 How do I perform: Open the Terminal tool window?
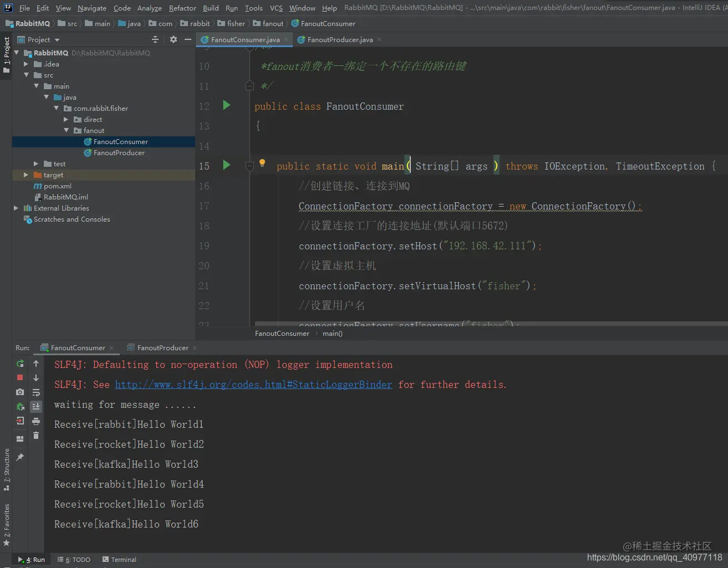tap(119, 560)
